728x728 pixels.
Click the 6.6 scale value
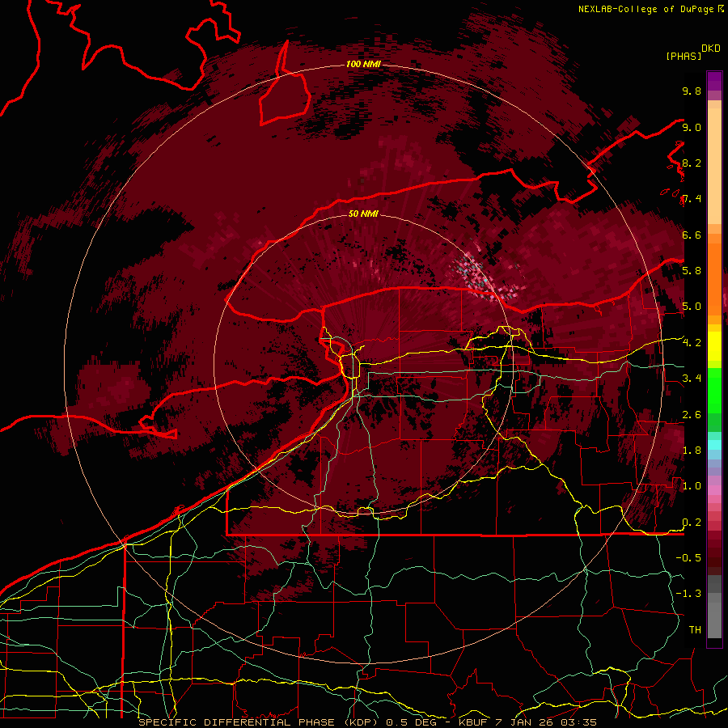pyautogui.click(x=692, y=235)
